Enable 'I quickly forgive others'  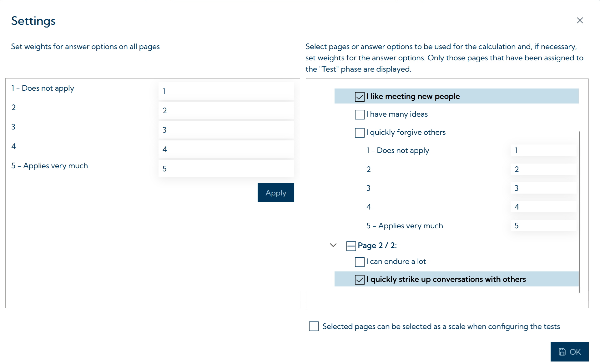[x=360, y=133]
